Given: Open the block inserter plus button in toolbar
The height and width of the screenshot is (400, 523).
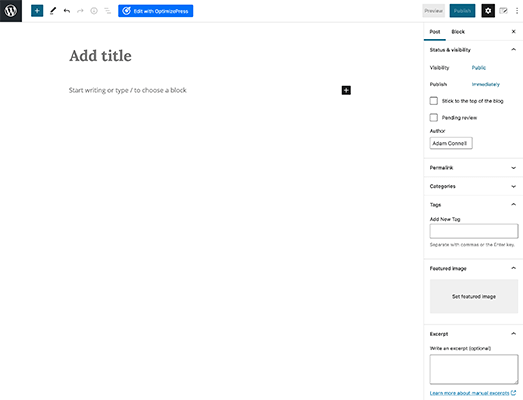Looking at the screenshot, I should (37, 11).
